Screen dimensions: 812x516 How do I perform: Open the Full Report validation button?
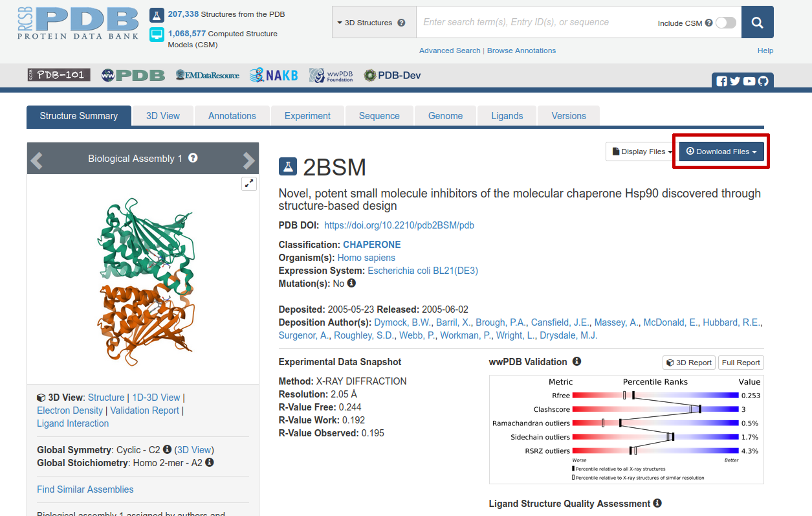[x=741, y=363]
